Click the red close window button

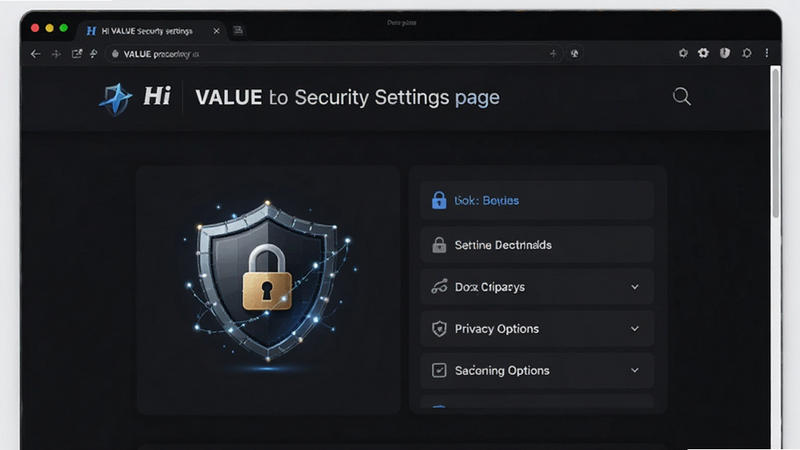click(x=35, y=28)
